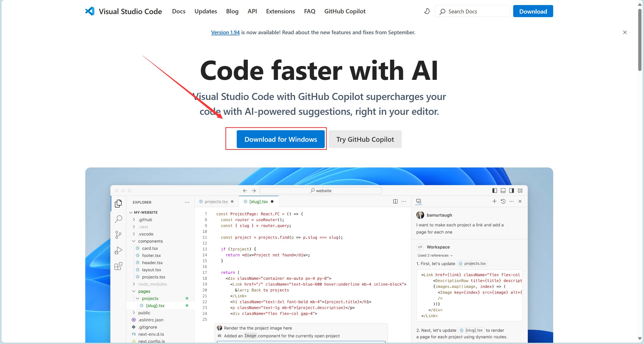Click Download for Windows button

pos(281,139)
